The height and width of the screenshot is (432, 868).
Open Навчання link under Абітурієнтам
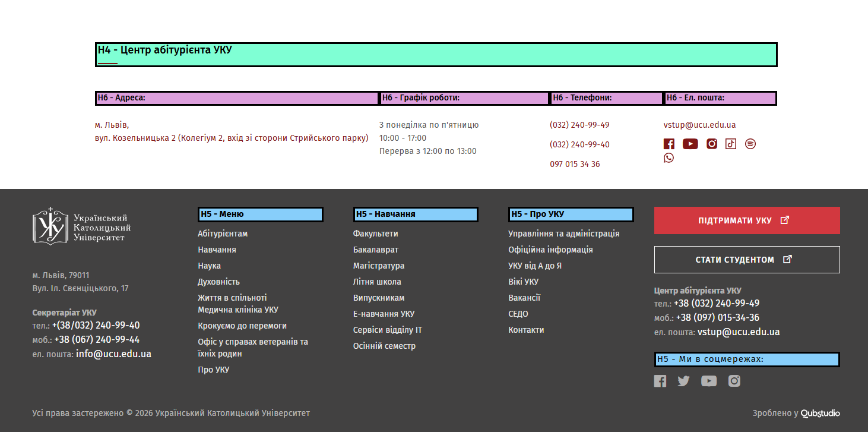217,250
